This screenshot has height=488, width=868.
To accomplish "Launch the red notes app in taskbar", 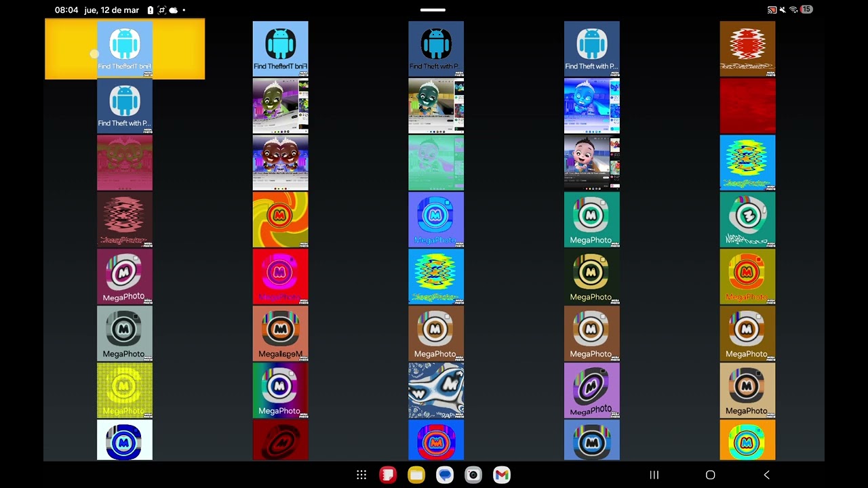I will (388, 475).
